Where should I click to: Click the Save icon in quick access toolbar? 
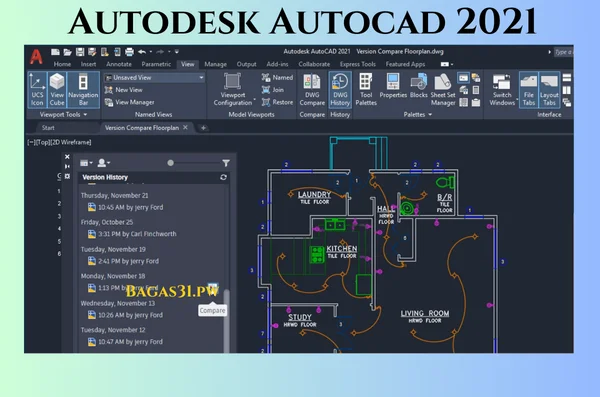tap(80, 52)
